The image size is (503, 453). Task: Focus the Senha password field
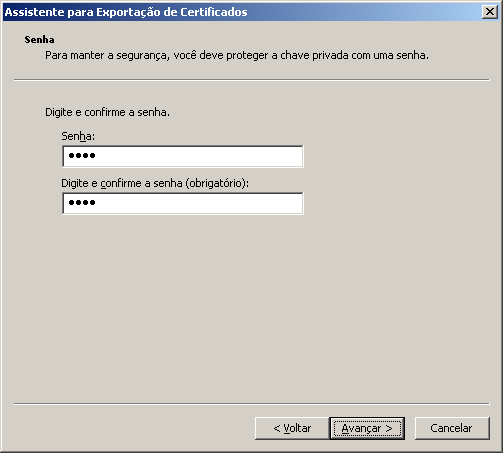coord(183,156)
